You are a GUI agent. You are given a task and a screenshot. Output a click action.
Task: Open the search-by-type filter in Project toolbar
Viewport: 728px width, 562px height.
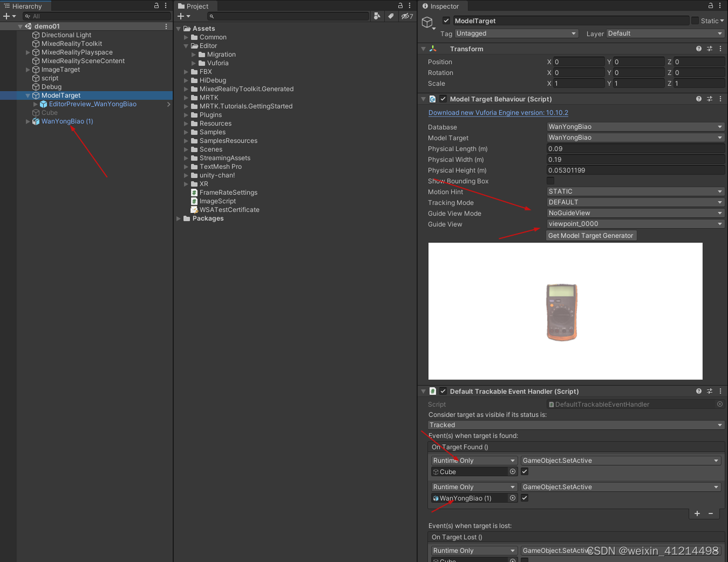point(377,16)
